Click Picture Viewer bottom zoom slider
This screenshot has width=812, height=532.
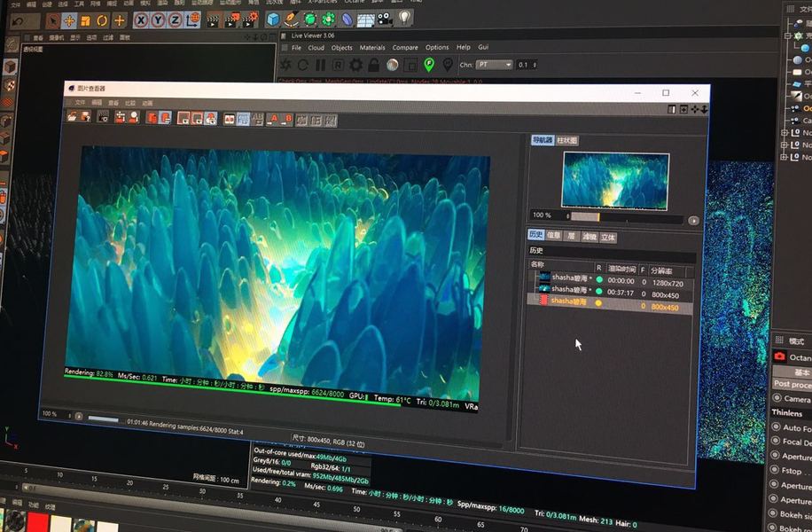pyautogui.click(x=103, y=419)
